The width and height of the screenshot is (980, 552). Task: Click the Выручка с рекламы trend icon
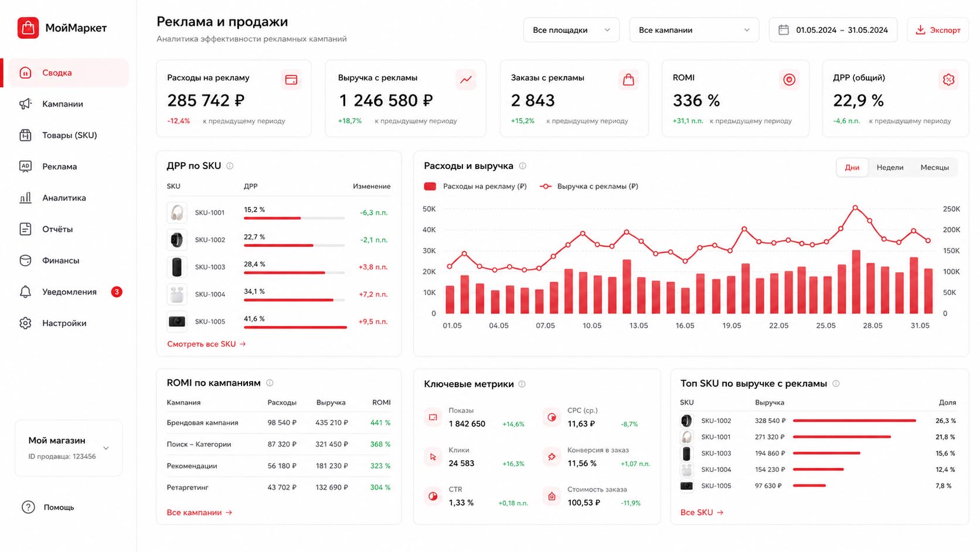[466, 80]
